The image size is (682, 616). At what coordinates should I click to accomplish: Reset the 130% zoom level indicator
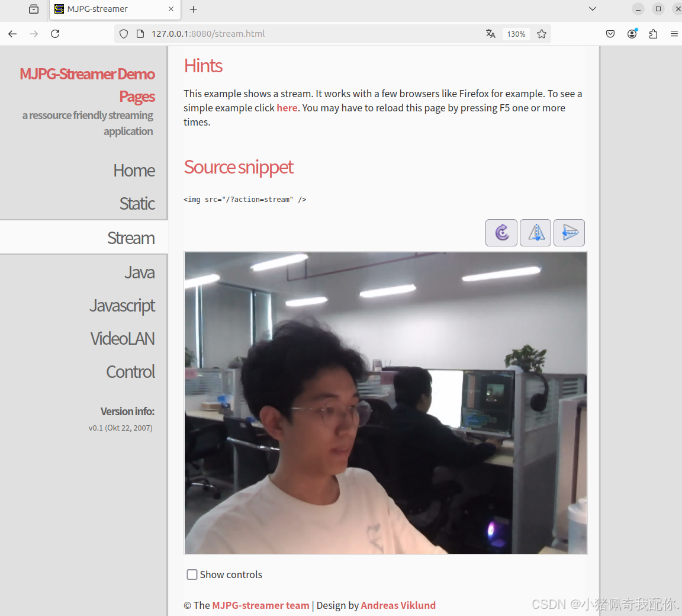tap(516, 34)
